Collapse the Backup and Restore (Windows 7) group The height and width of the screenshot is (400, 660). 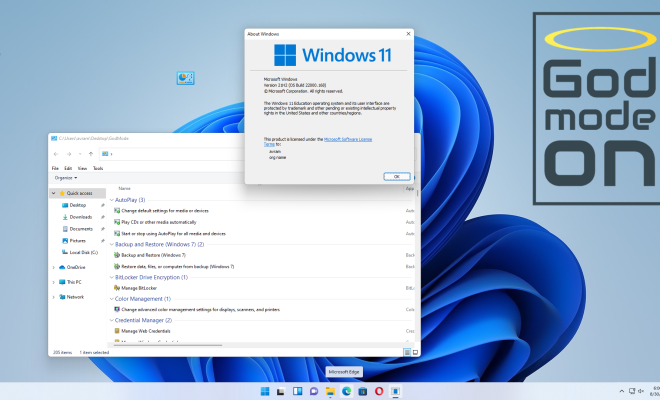pos(112,244)
